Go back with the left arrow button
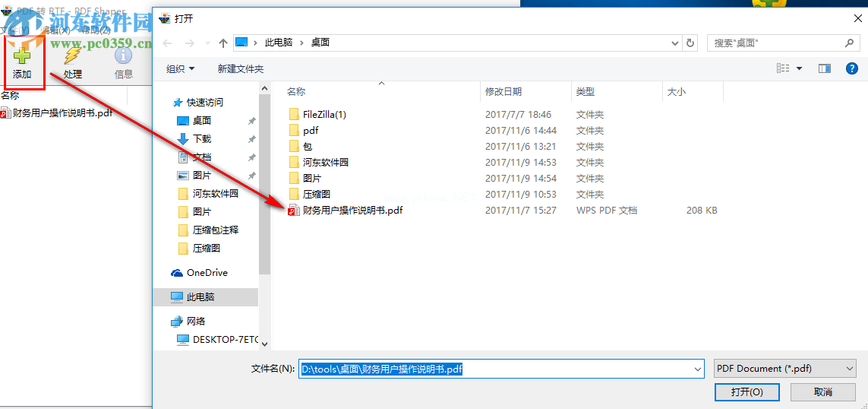 [x=167, y=43]
